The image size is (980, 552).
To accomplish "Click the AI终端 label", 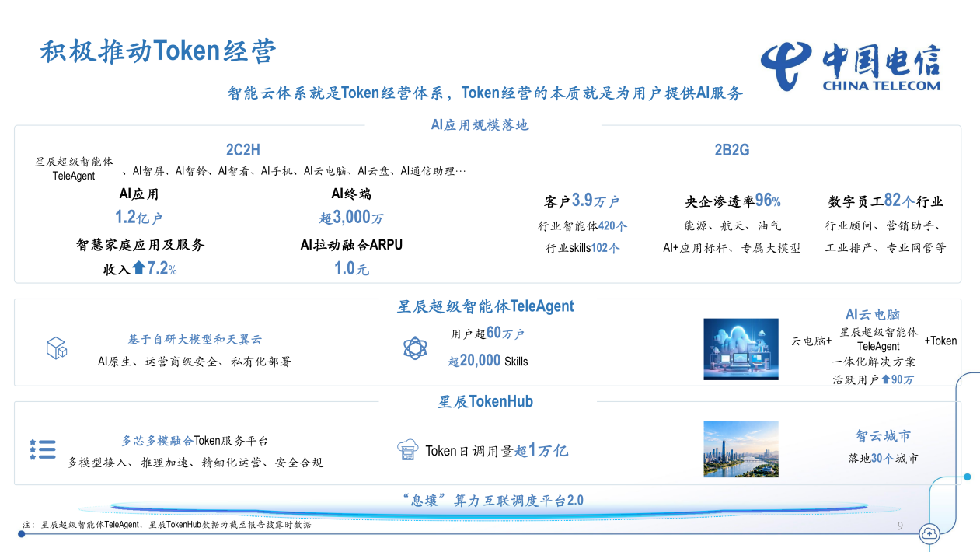I will 351,194.
